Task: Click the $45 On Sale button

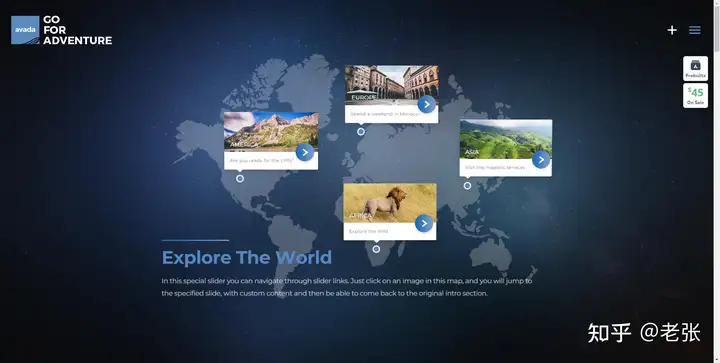Action: click(x=695, y=95)
